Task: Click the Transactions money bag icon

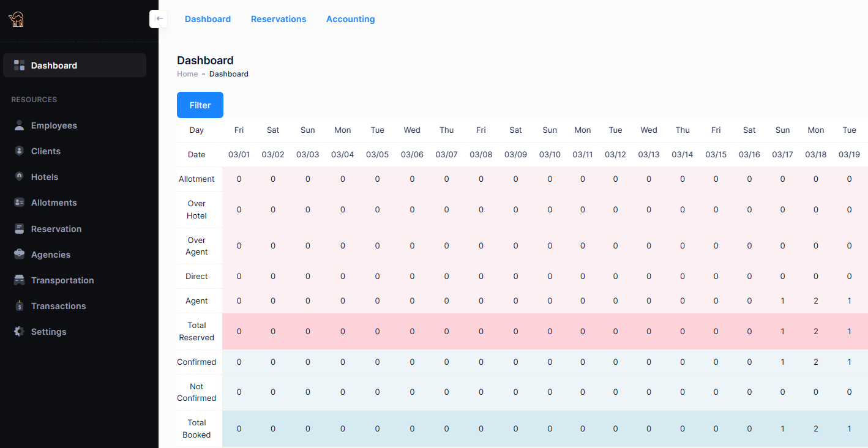Action: (x=19, y=306)
